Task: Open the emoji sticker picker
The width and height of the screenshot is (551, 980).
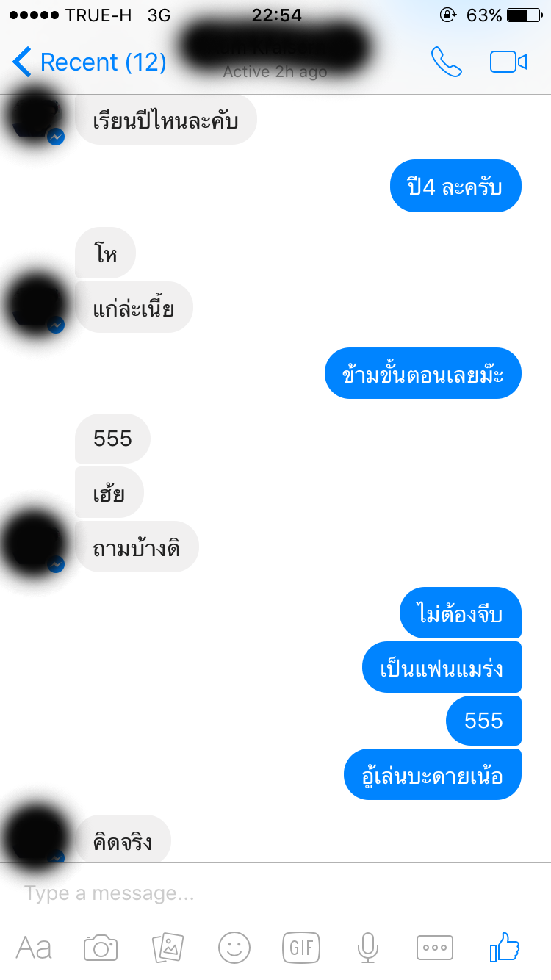Action: pos(234,948)
